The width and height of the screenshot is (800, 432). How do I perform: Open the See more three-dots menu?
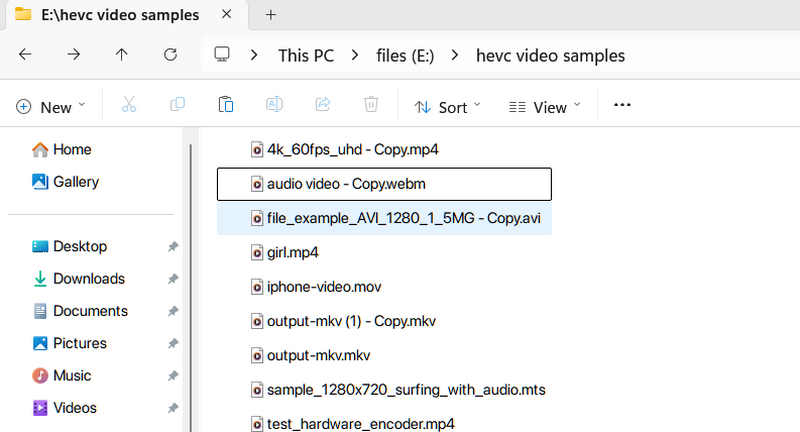tap(622, 105)
